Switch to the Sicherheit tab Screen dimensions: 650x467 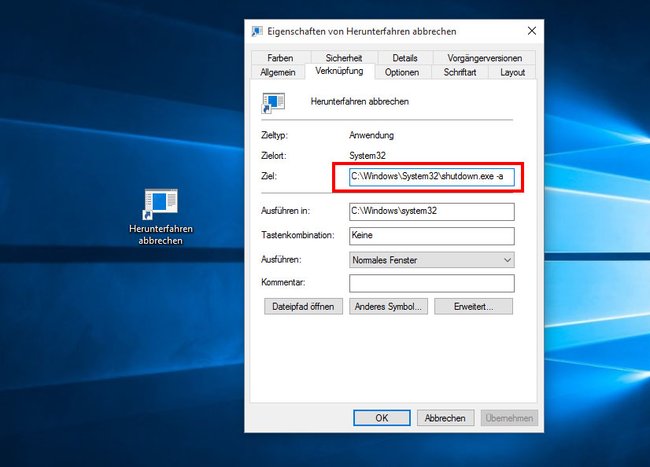tap(344, 58)
